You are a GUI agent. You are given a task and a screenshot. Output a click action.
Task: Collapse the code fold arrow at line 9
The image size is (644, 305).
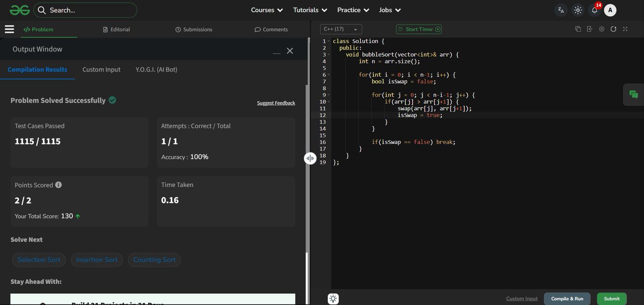click(328, 95)
